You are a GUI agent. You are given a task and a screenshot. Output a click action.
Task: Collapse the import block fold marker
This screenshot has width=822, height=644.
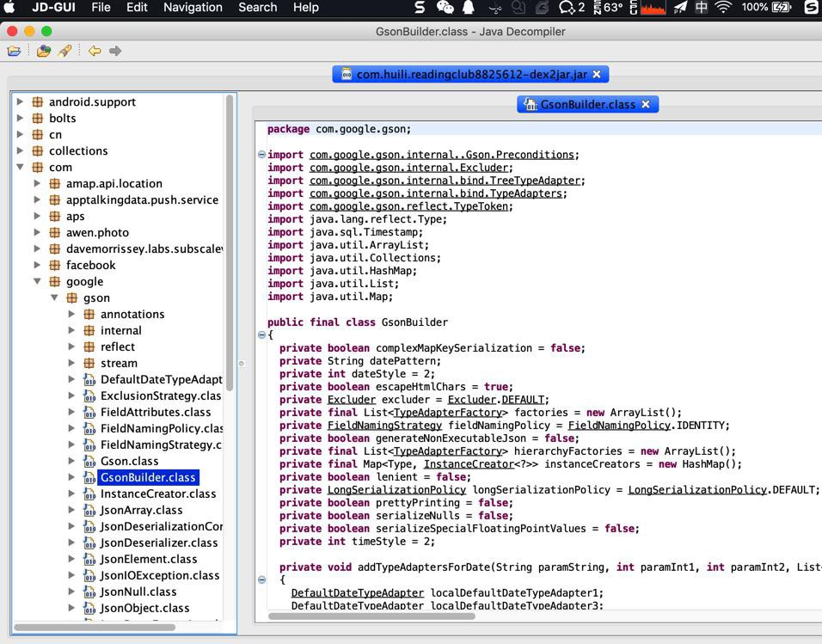pos(261,154)
